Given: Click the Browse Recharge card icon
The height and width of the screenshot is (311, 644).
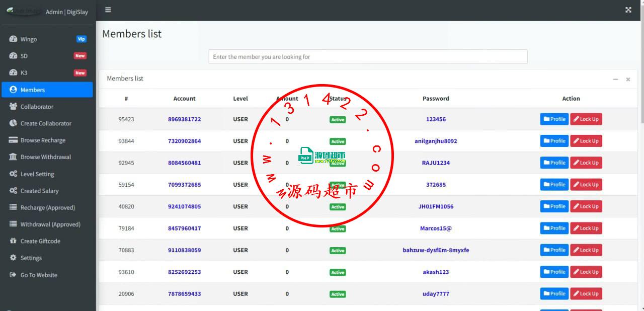Looking at the screenshot, I should (13, 140).
